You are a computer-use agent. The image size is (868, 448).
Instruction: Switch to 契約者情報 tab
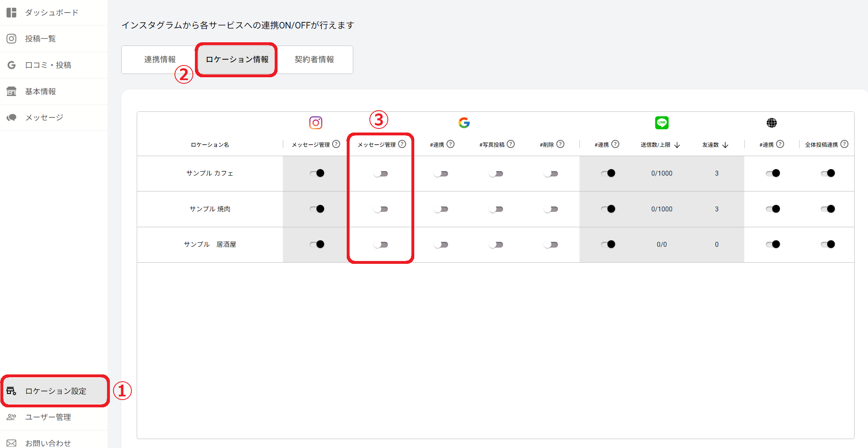[x=314, y=60]
